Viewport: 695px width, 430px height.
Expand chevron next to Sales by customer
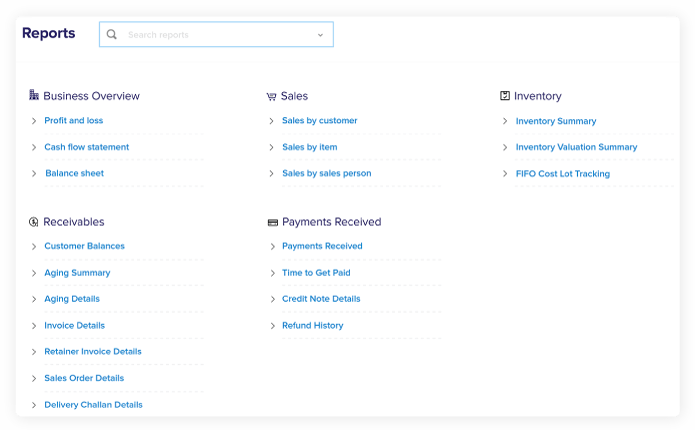click(x=271, y=121)
